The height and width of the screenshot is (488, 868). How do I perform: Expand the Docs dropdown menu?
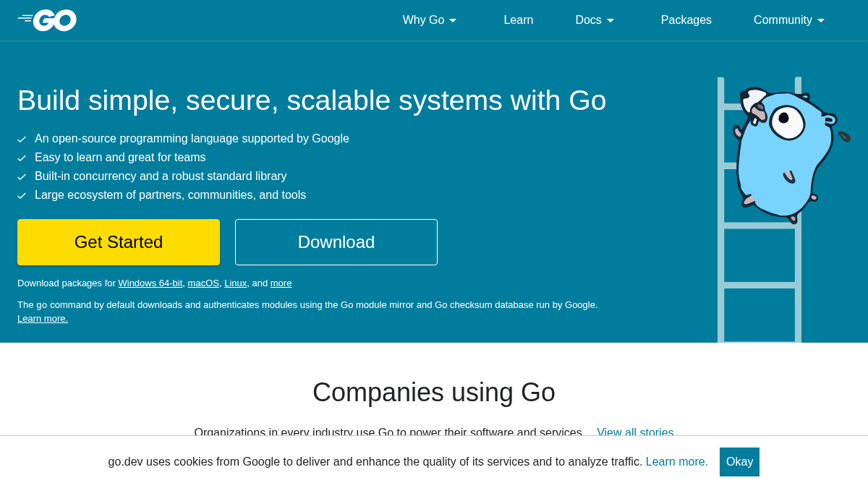pyautogui.click(x=595, y=20)
